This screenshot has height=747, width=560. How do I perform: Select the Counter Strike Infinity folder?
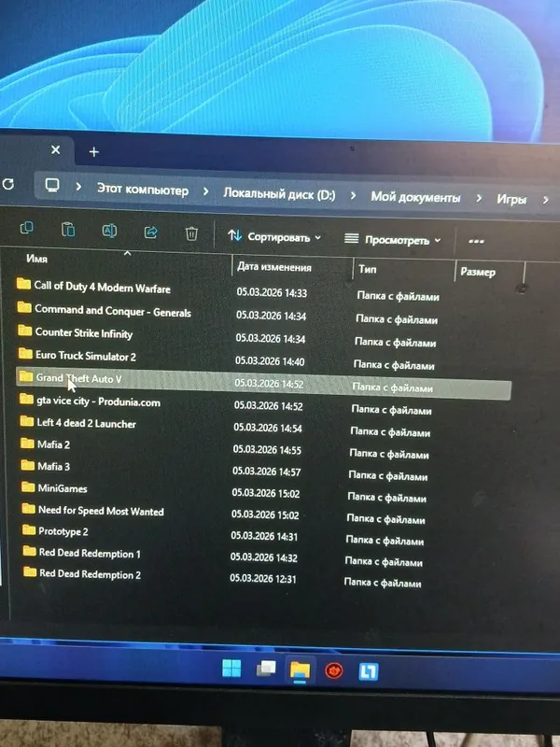click(x=84, y=332)
